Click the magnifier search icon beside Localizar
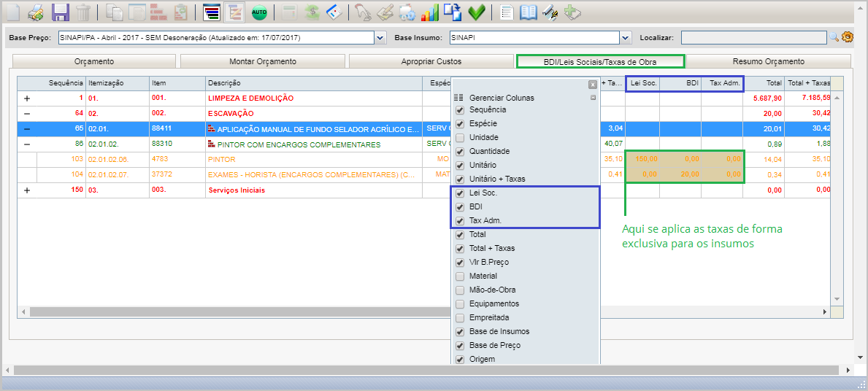Image resolution: width=868 pixels, height=391 pixels. point(834,37)
